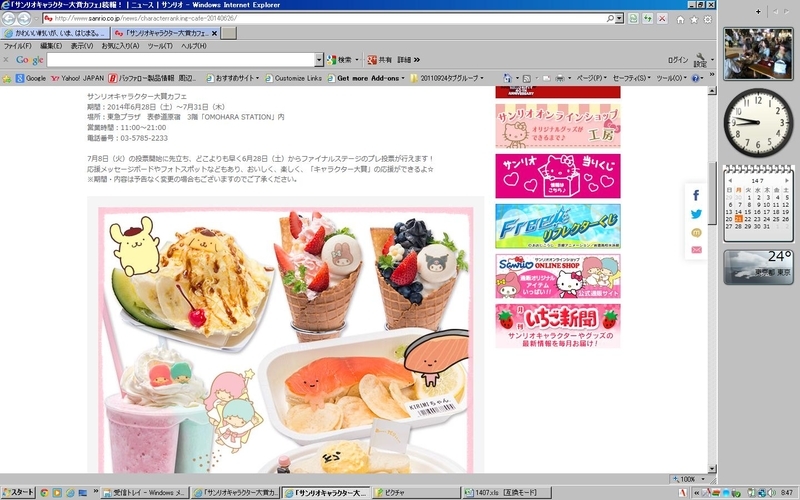Image resolution: width=800 pixels, height=500 pixels.
Task: Click ログイン on the Google toolbar
Action: 678,60
